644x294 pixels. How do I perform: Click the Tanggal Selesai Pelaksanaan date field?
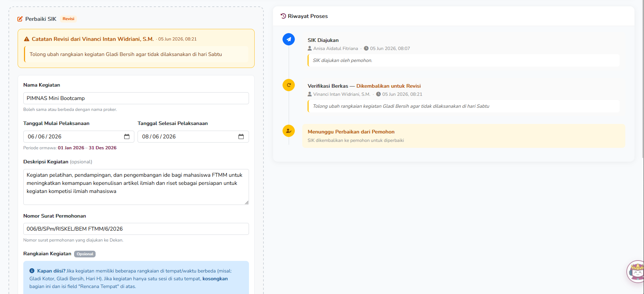coord(193,137)
